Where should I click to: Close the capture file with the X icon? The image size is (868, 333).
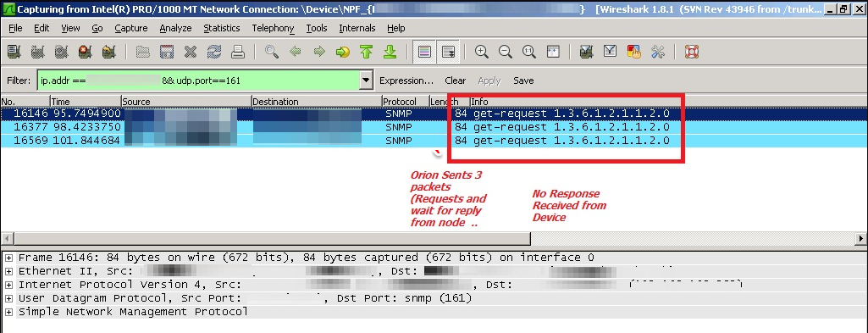(191, 52)
